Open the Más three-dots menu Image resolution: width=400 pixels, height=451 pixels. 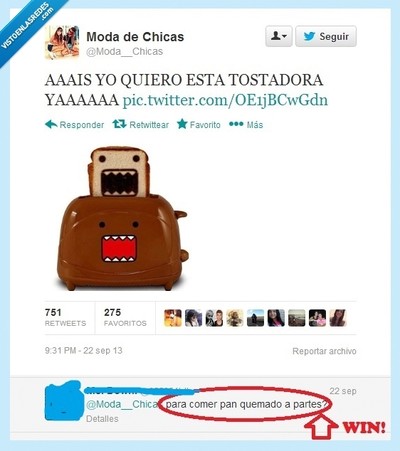point(236,124)
